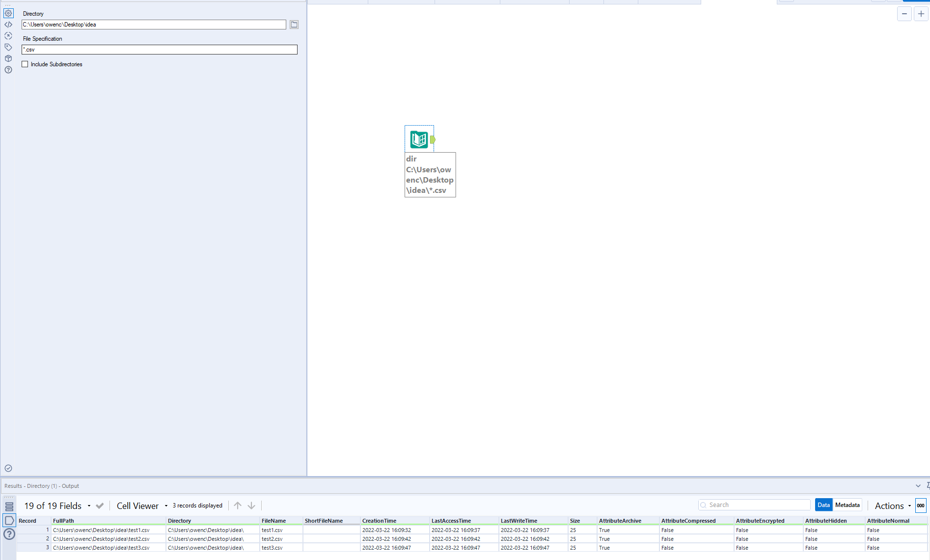Open the tool configuration gear icon
Image resolution: width=930 pixels, height=560 pixels.
(8, 13)
